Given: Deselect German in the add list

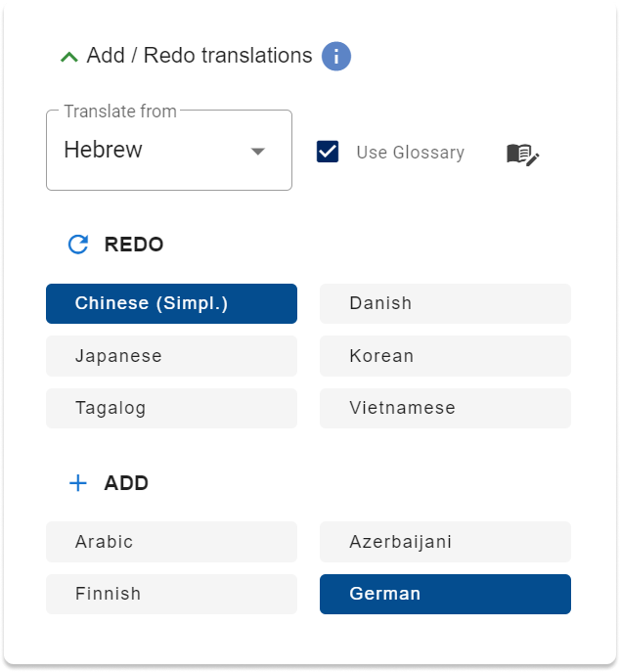Looking at the screenshot, I should click(x=445, y=594).
